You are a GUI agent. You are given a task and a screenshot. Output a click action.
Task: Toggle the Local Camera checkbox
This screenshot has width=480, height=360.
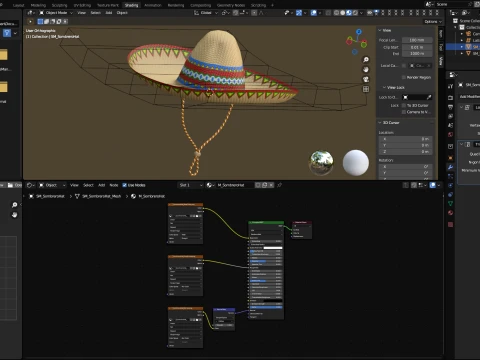[404, 66]
